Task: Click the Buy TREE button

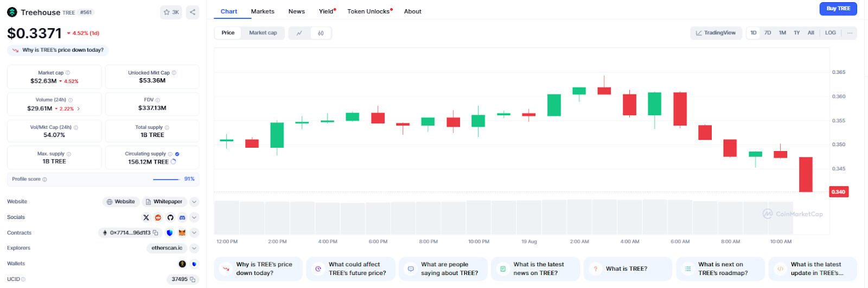Action: [838, 9]
